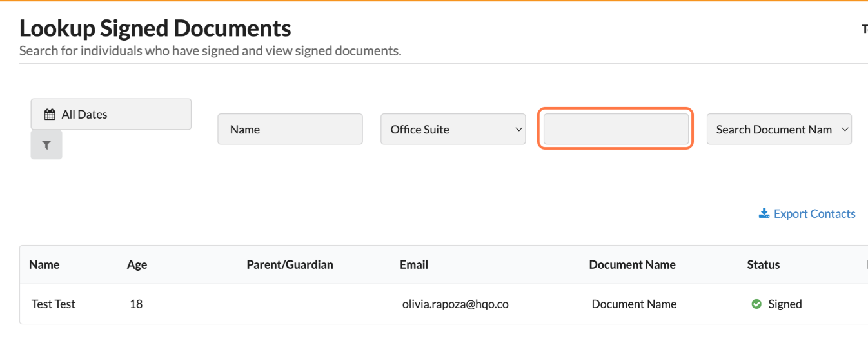
Task: Click the olivia.rapoza@hqo.co email cell
Action: (x=455, y=304)
